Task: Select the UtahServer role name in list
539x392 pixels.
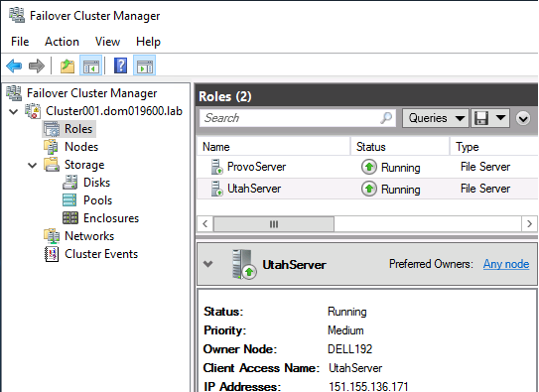Action: 254,189
